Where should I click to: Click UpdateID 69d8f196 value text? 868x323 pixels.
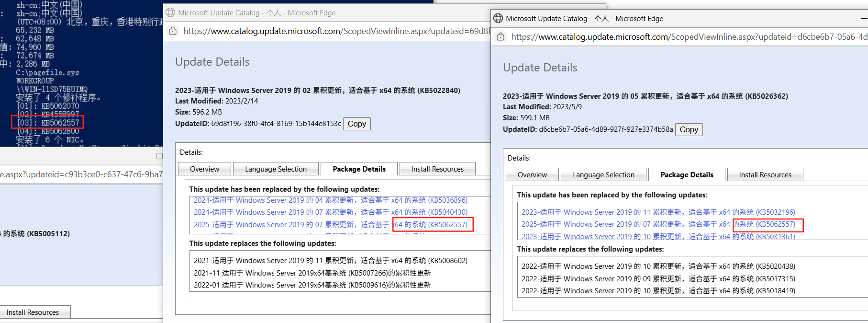point(276,124)
